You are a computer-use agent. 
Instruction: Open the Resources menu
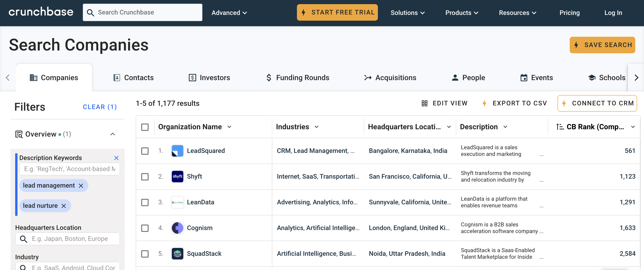(x=517, y=13)
